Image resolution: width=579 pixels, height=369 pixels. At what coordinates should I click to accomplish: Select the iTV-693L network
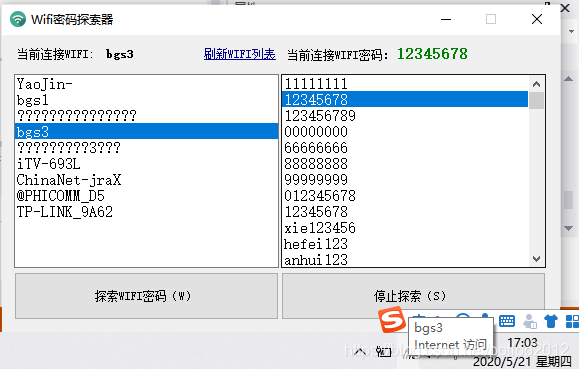[146, 164]
